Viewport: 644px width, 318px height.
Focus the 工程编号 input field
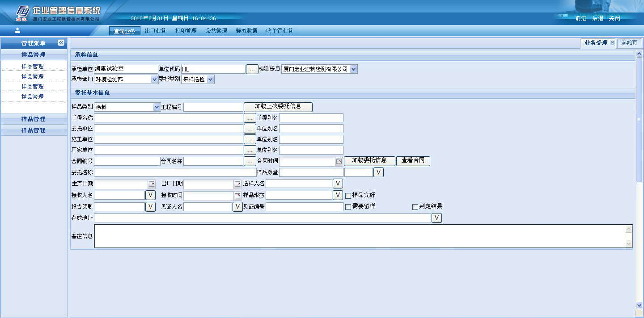213,107
